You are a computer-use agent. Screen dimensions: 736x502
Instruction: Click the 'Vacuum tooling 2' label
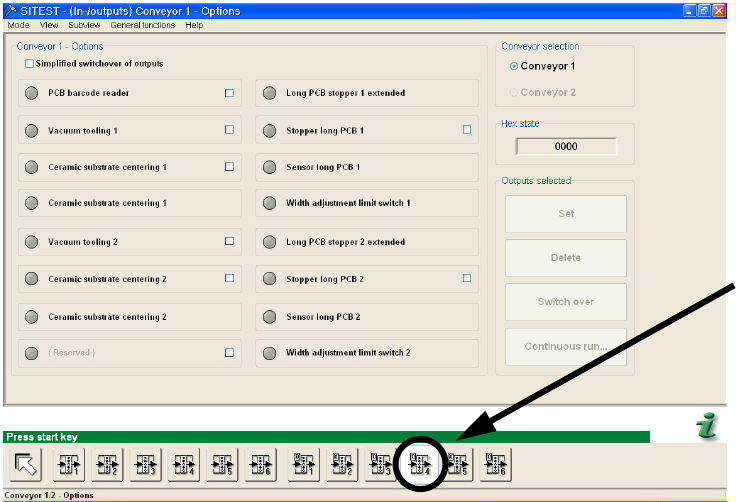[83, 242]
